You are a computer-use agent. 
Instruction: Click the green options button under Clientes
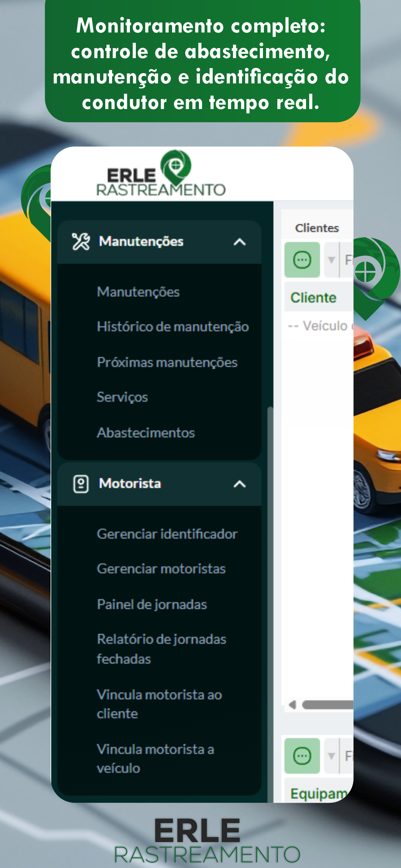(x=302, y=260)
